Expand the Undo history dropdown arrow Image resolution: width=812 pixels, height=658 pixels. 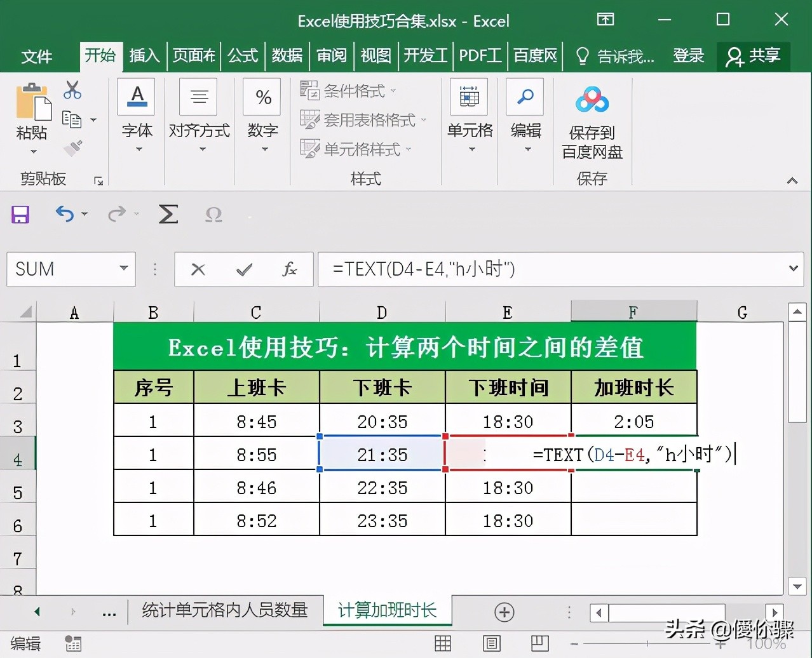point(85,215)
